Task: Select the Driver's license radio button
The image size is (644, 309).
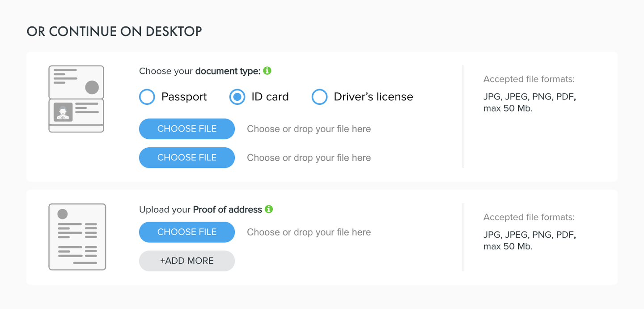Action: click(x=319, y=97)
